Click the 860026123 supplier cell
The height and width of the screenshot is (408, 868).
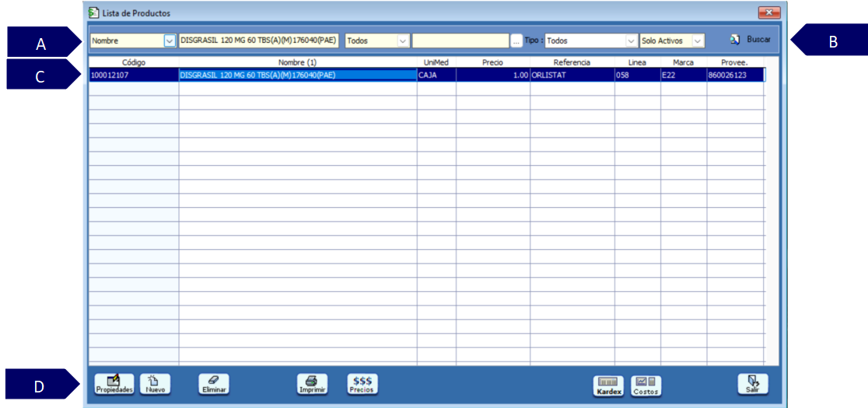(x=735, y=76)
